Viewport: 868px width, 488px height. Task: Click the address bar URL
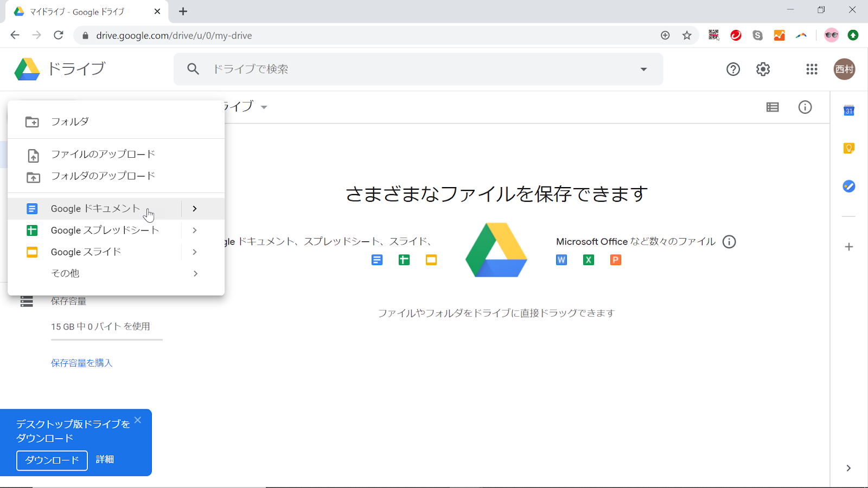click(174, 35)
